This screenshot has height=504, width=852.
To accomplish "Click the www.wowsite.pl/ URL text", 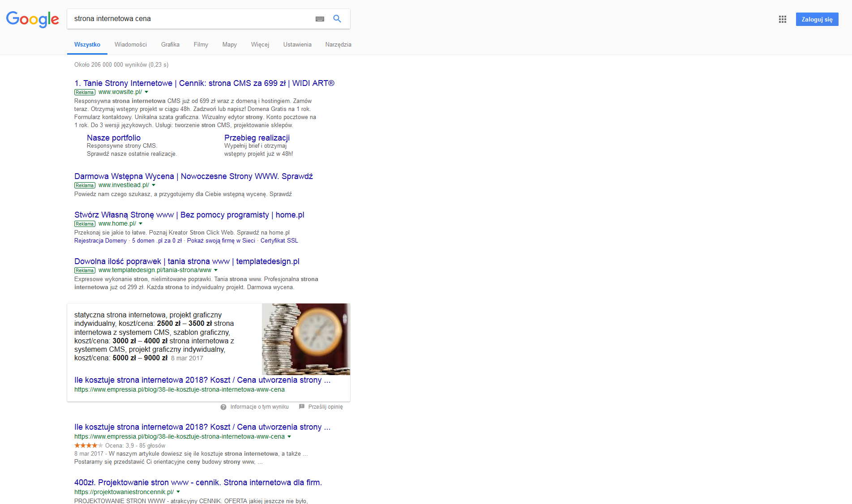I will pos(120,92).
